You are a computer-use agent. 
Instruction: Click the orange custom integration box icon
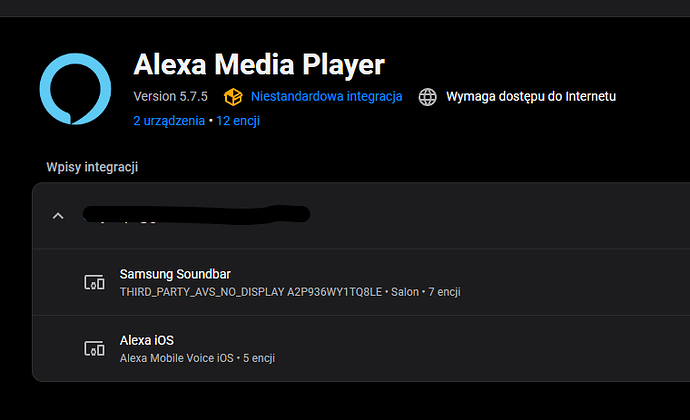pos(233,97)
